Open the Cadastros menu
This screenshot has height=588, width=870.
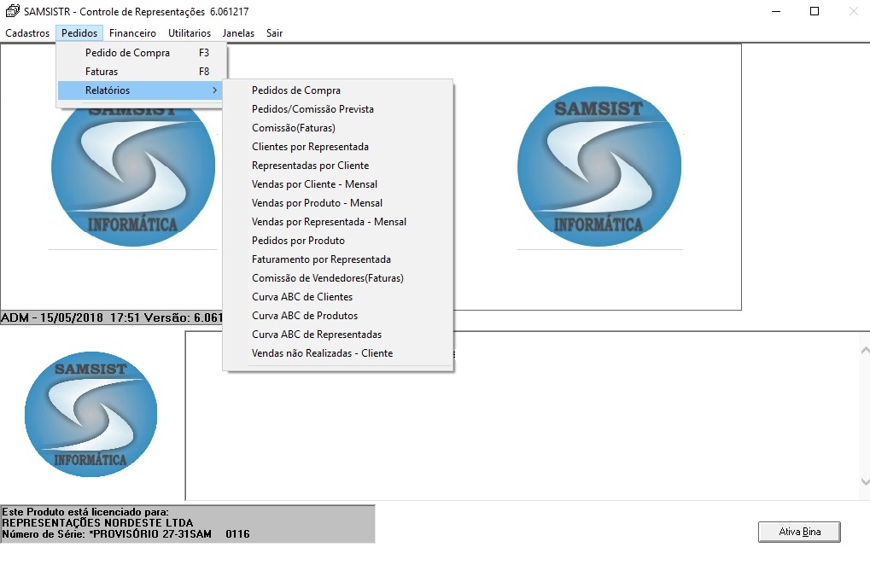(27, 33)
